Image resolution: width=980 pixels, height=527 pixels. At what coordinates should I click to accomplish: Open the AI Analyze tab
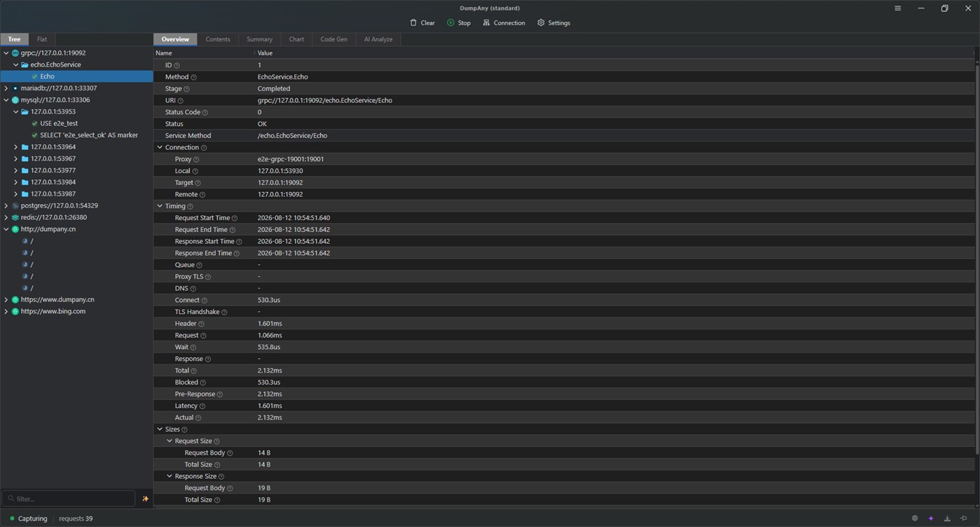(x=378, y=39)
